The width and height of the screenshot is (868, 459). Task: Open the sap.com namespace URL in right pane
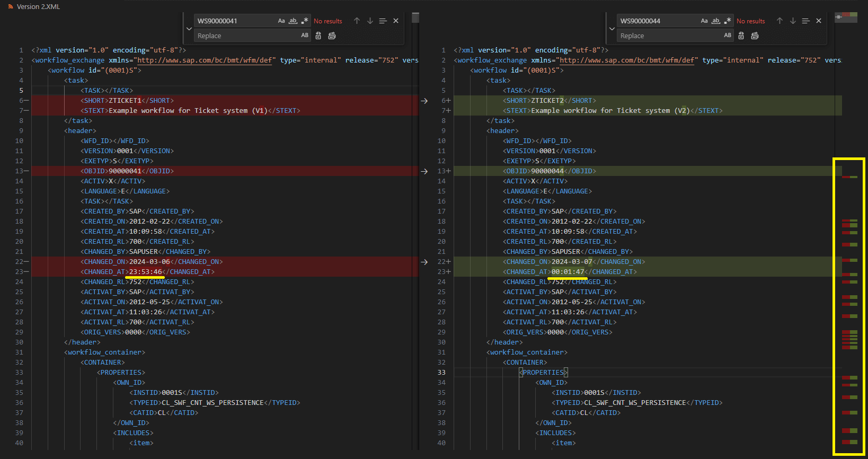click(x=627, y=60)
